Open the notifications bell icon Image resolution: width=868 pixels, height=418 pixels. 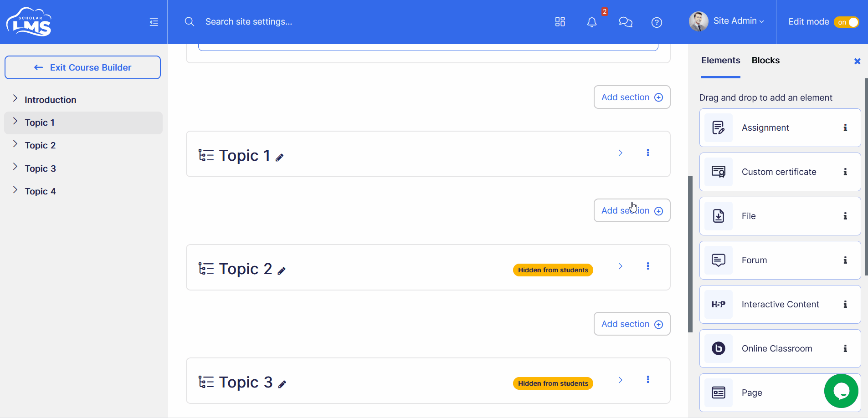(591, 22)
